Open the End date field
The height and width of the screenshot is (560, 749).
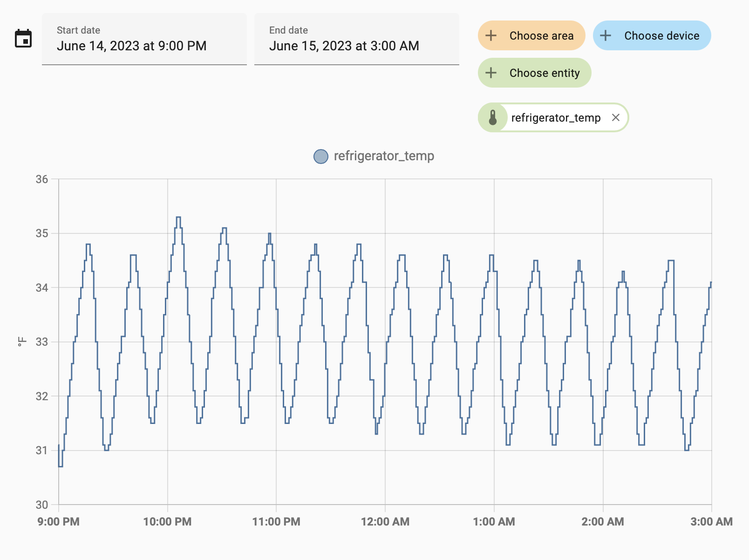[x=356, y=39]
